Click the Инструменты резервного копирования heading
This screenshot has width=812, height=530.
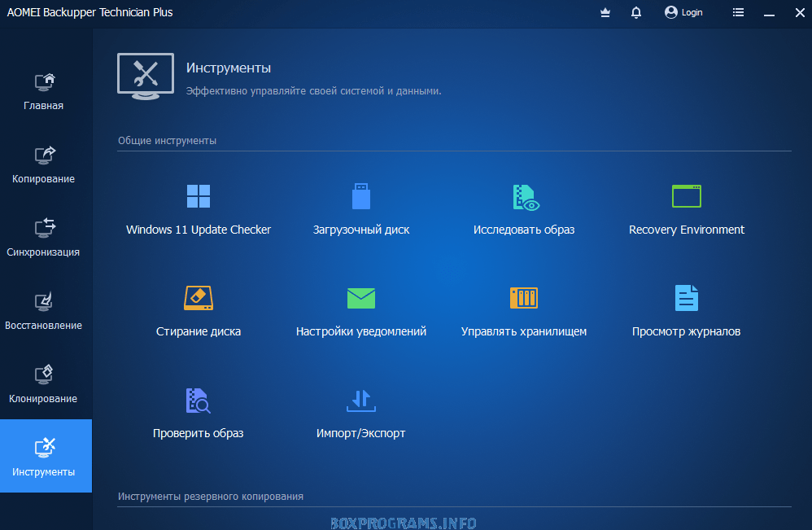tap(210, 497)
